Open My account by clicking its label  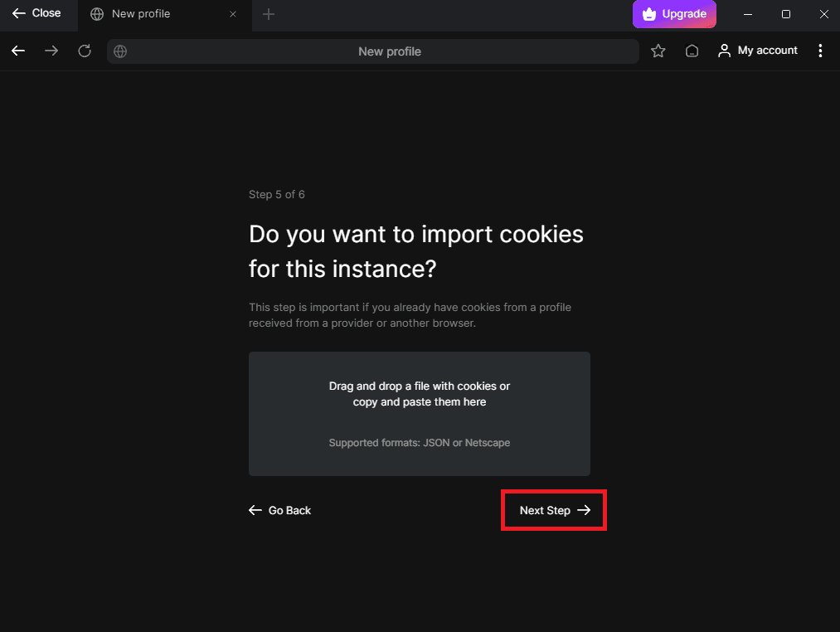tap(767, 51)
